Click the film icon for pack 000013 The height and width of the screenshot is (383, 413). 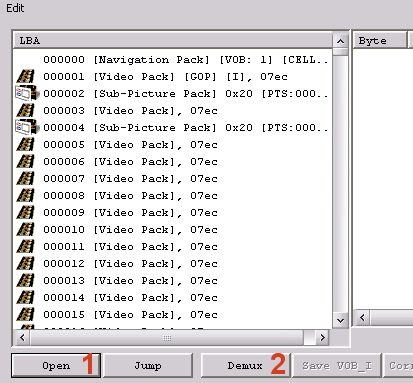click(x=26, y=281)
